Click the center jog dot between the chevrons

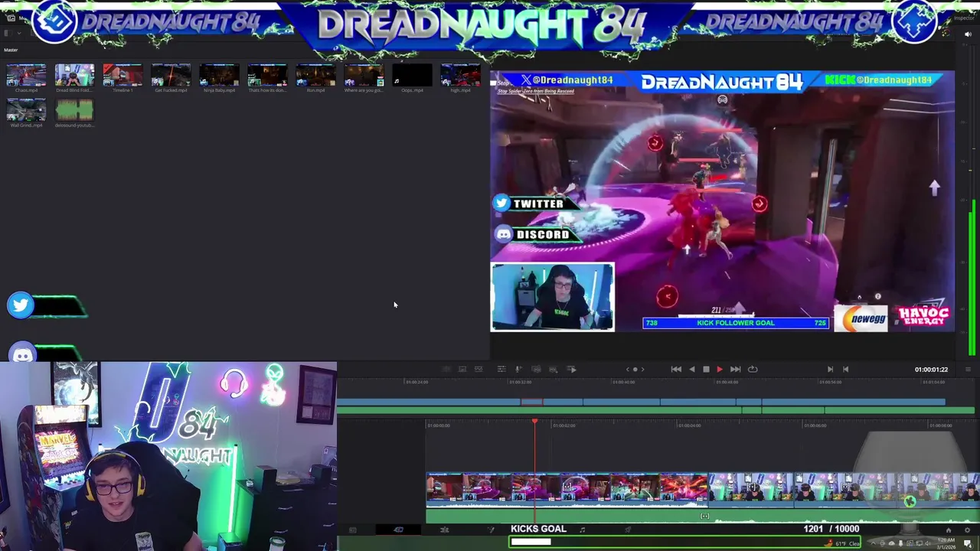coord(635,369)
